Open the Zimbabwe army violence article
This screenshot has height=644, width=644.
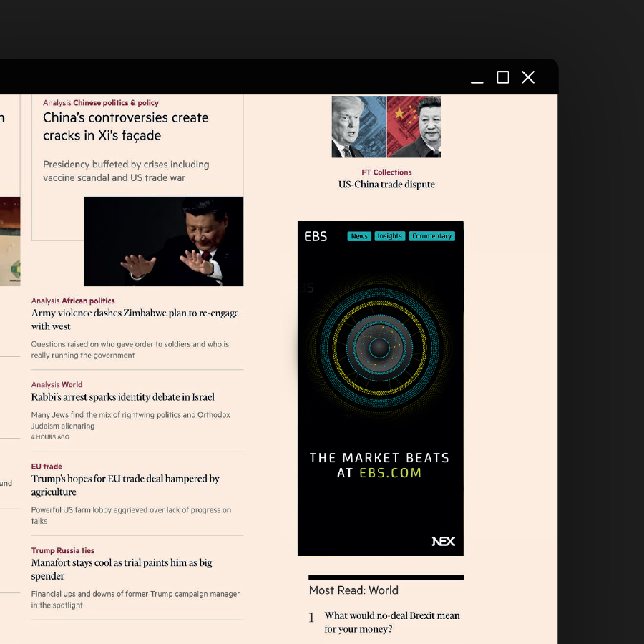tap(135, 319)
